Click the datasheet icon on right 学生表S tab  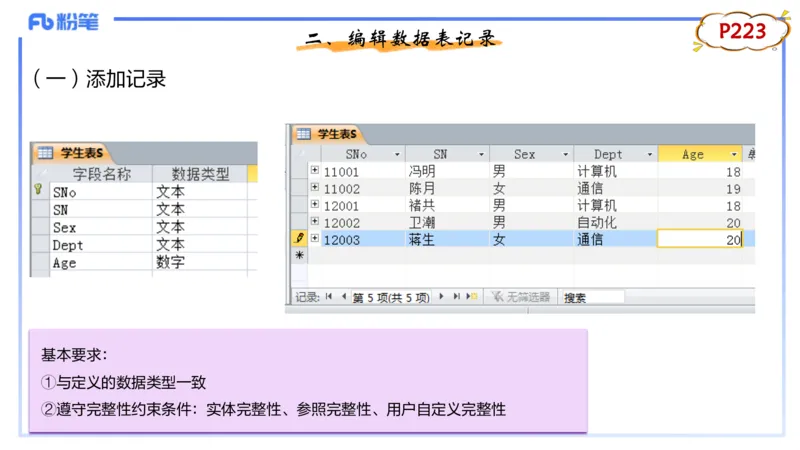(x=304, y=134)
